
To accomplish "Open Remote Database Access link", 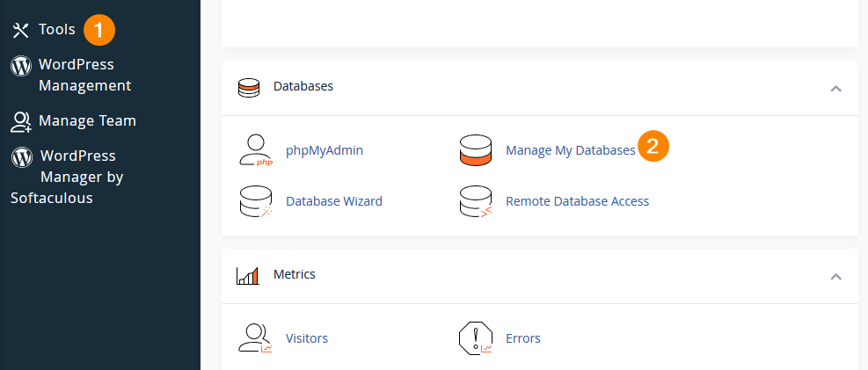I will click(x=578, y=201).
